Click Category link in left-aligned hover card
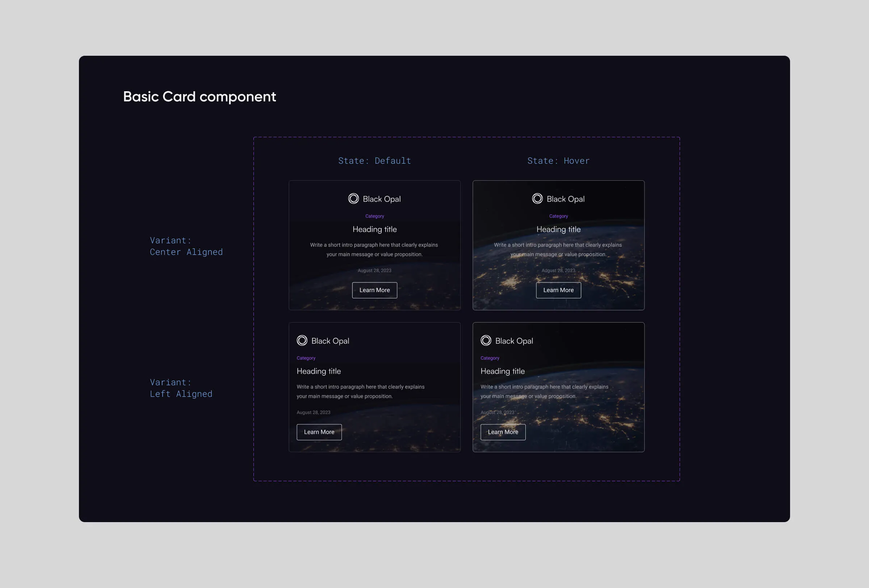The image size is (869, 588). [x=490, y=358]
